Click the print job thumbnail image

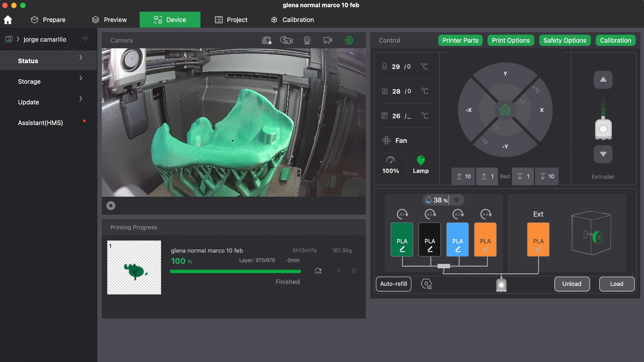point(134,267)
